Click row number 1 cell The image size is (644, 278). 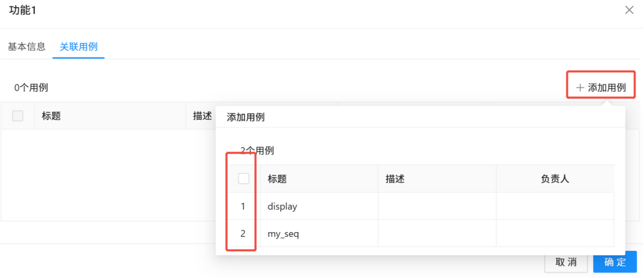(243, 206)
